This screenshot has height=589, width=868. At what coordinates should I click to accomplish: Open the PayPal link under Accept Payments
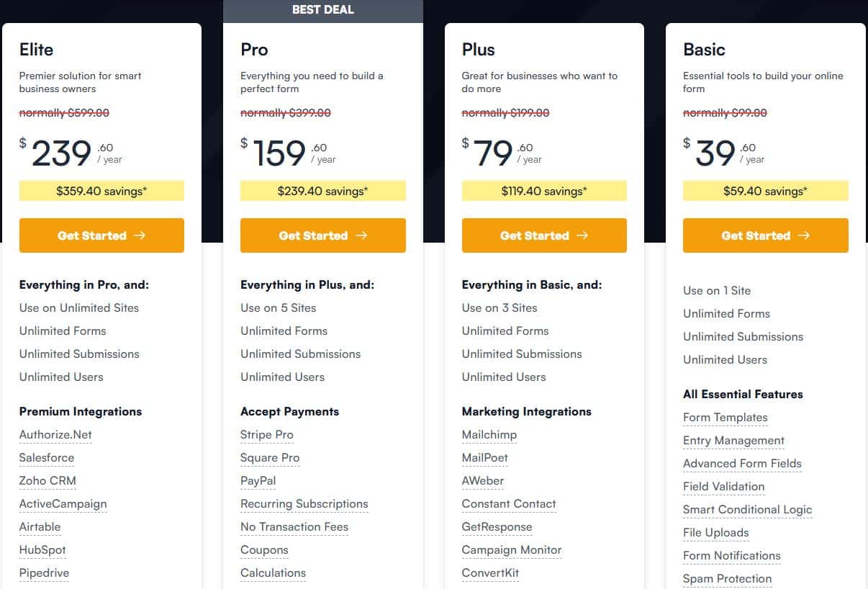258,480
